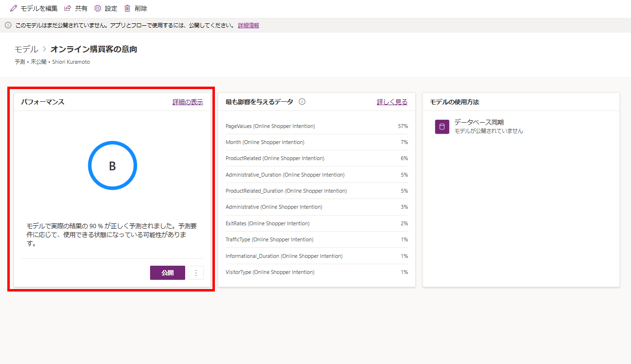Click the 6% value for ProductRelated
This screenshot has height=364, width=631.
click(404, 158)
